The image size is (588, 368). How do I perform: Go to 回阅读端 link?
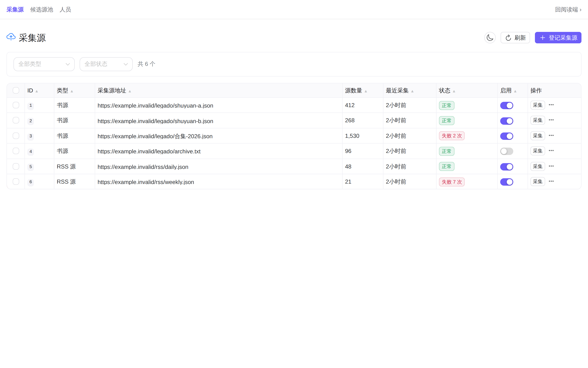[x=568, y=9]
